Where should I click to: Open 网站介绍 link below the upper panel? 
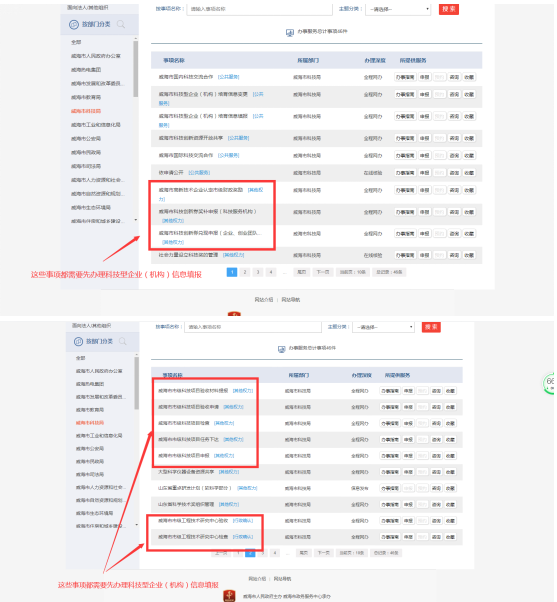pyautogui.click(x=264, y=300)
